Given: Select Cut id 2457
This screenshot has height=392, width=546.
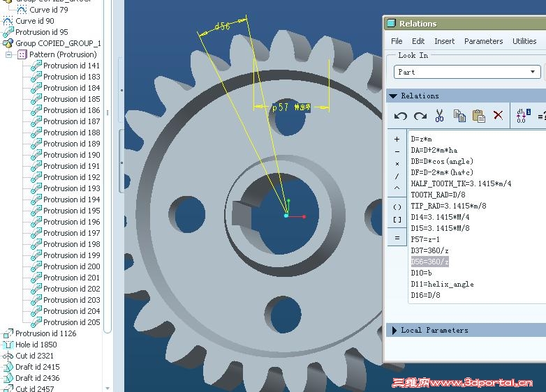Looking at the screenshot, I should (x=34, y=389).
